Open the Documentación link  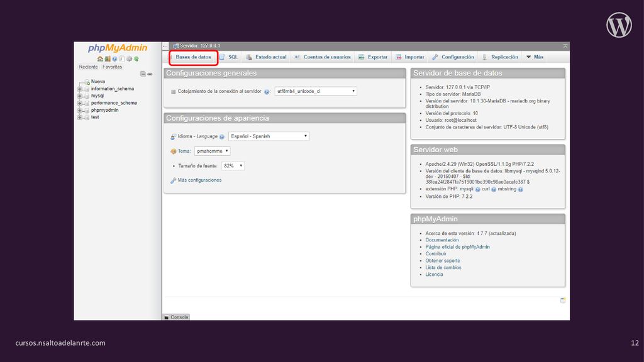(x=442, y=240)
